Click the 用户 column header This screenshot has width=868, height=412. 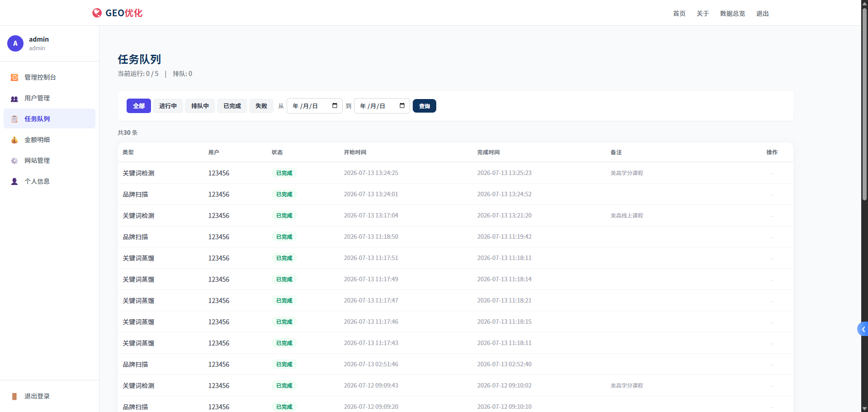click(x=213, y=152)
